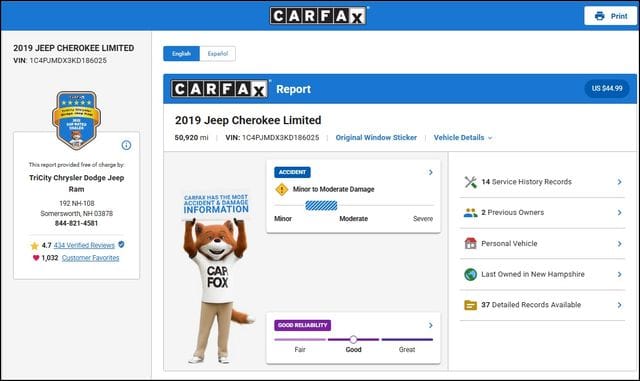This screenshot has height=381, width=640.
Task: Click the 37 Detailed Records Available text
Action: tap(531, 305)
